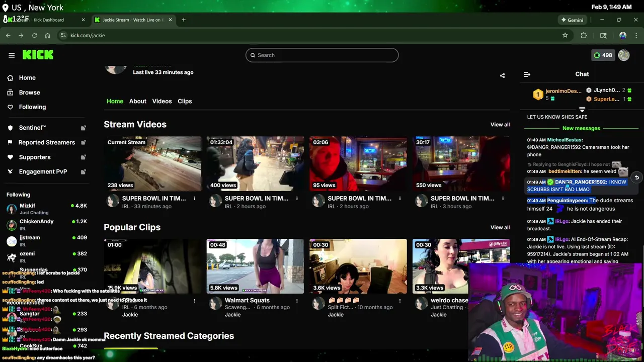Image resolution: width=644 pixels, height=362 pixels.
Task: Click View all for Popular Clips
Action: [x=500, y=227]
